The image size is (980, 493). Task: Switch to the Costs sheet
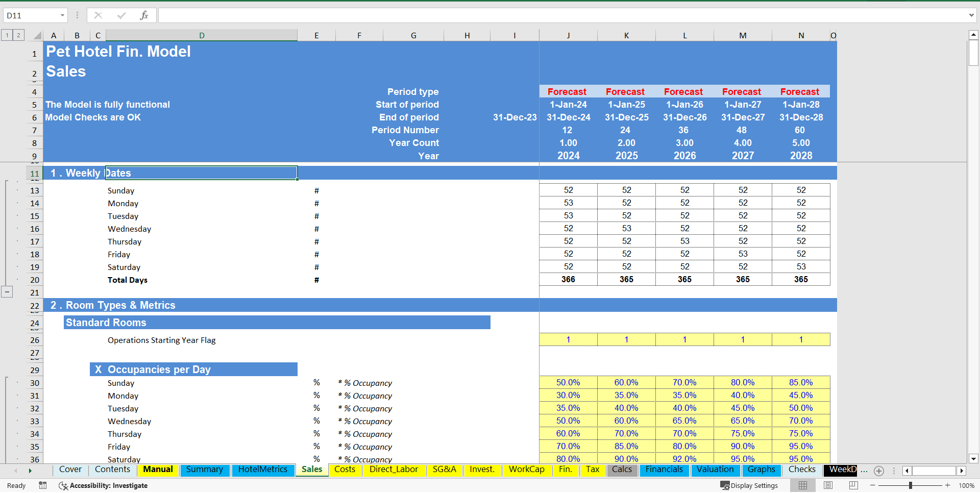345,470
